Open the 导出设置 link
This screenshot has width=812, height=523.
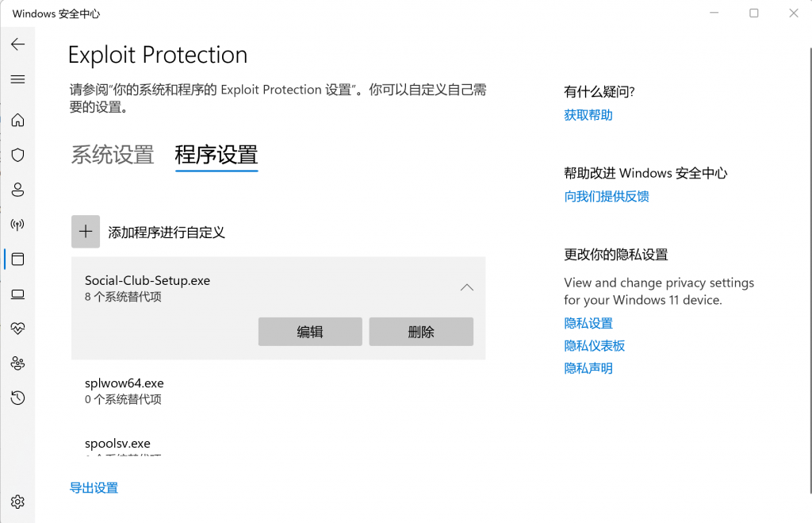coord(94,488)
